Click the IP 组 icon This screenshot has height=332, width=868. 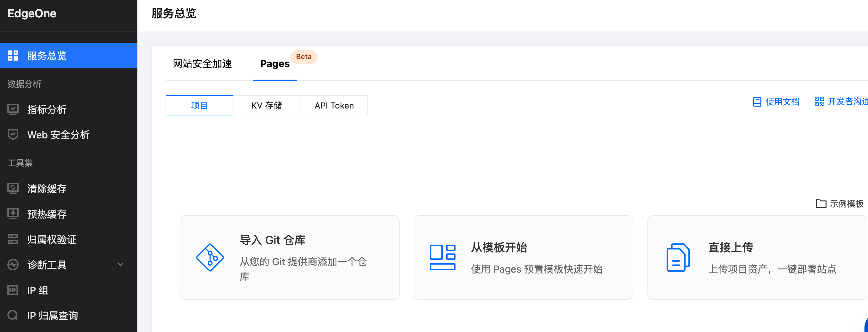pyautogui.click(x=13, y=290)
